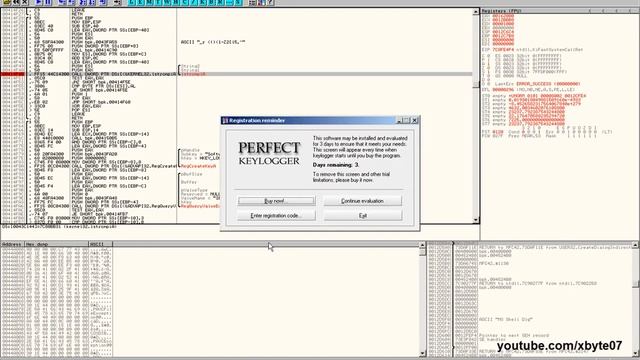This screenshot has height=360, width=640.
Task: Open Executable modules with the E button
Action: (x=140, y=2)
